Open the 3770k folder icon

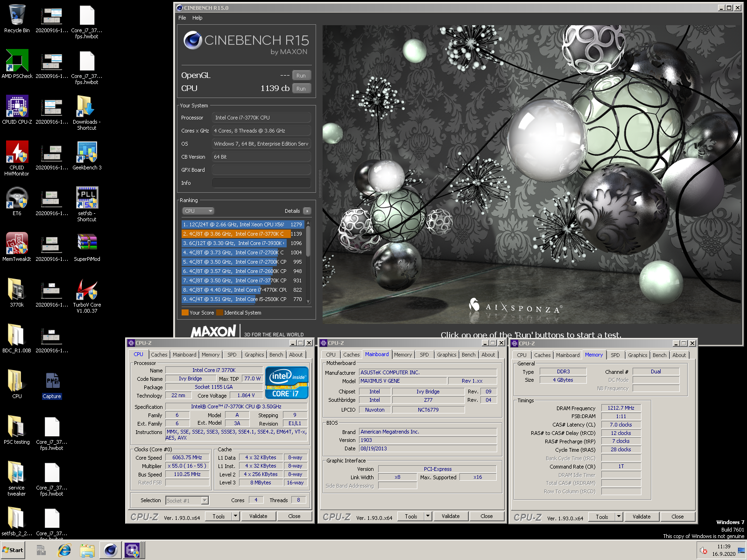point(17,293)
